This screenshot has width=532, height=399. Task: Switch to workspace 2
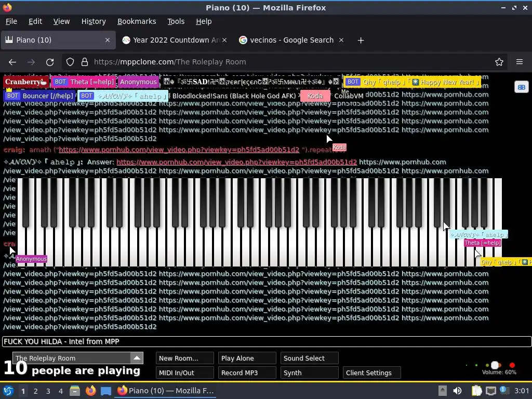(36, 391)
